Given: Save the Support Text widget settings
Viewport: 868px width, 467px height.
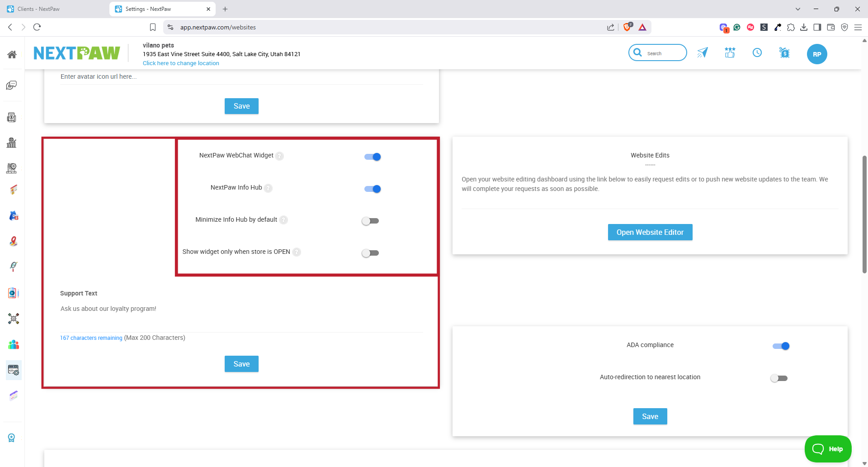Looking at the screenshot, I should coord(241,364).
